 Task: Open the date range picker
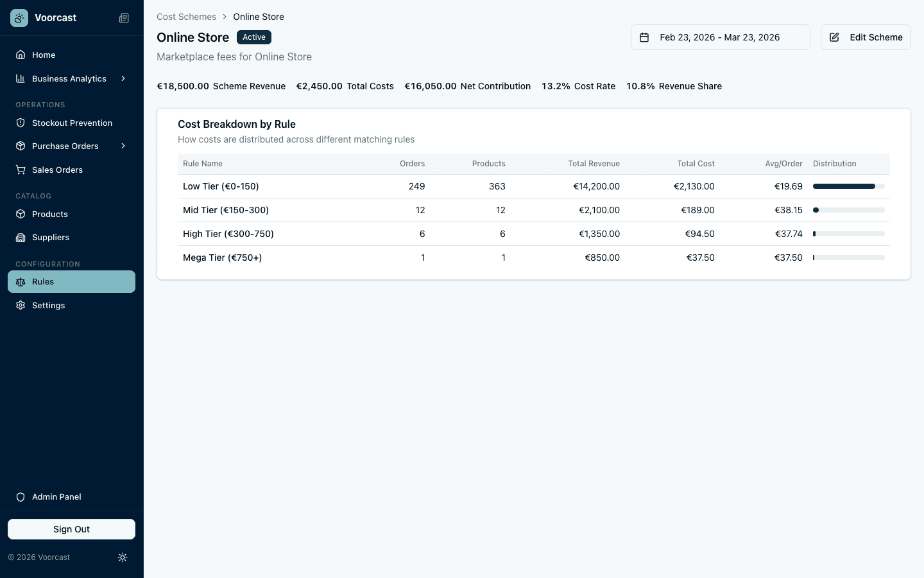[x=720, y=37]
